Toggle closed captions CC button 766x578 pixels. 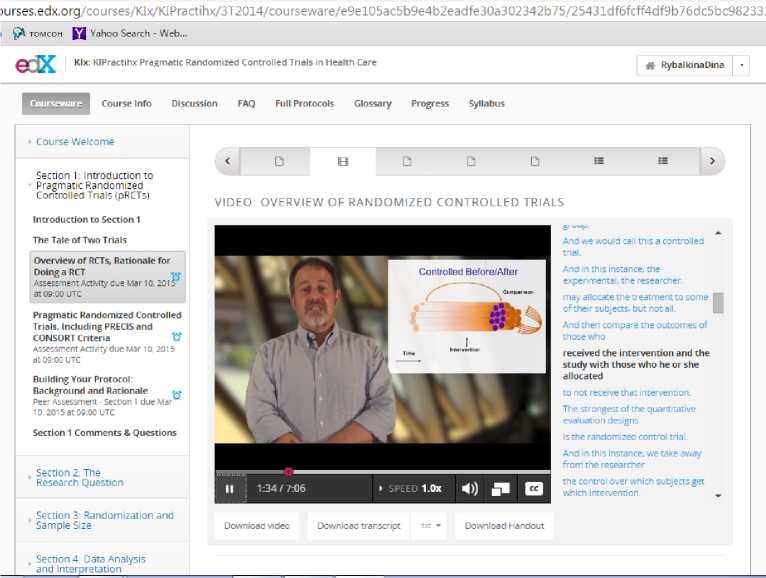click(534, 489)
